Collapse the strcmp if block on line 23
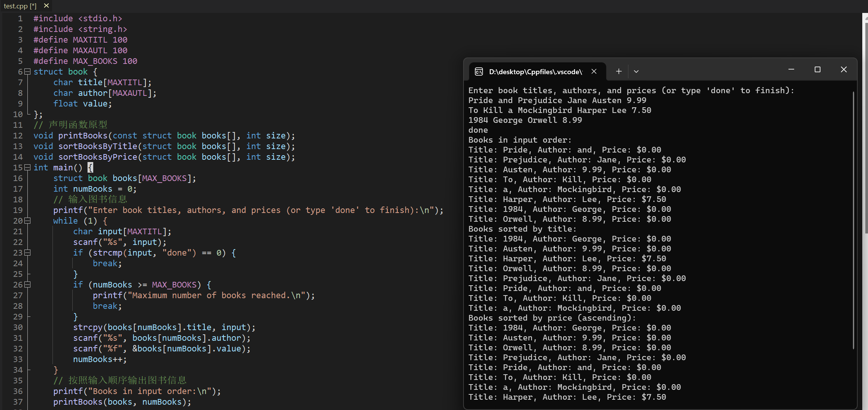The image size is (868, 410). point(27,253)
